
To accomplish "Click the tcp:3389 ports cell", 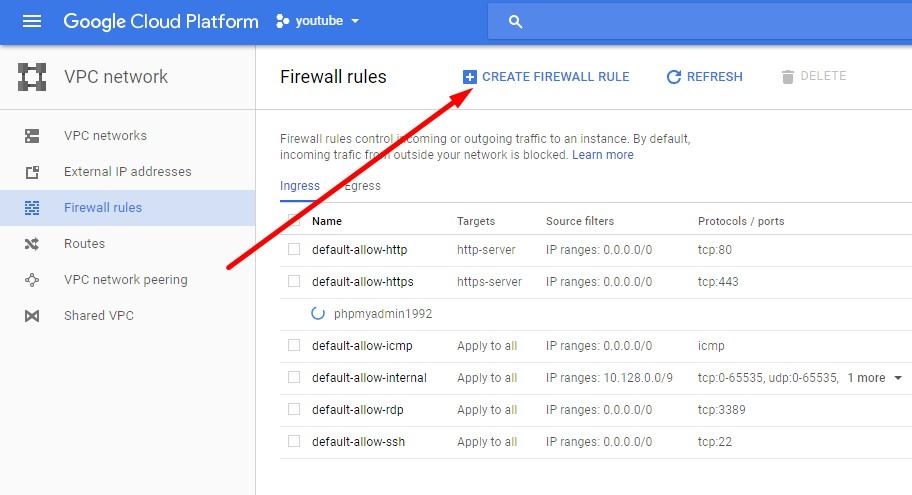I will pyautogui.click(x=721, y=409).
